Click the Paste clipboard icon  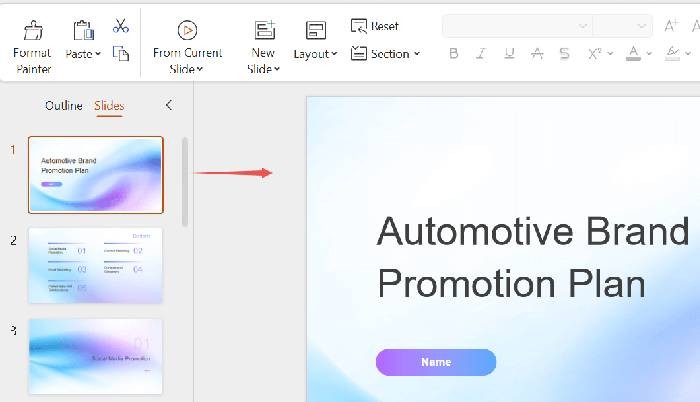coord(83,32)
